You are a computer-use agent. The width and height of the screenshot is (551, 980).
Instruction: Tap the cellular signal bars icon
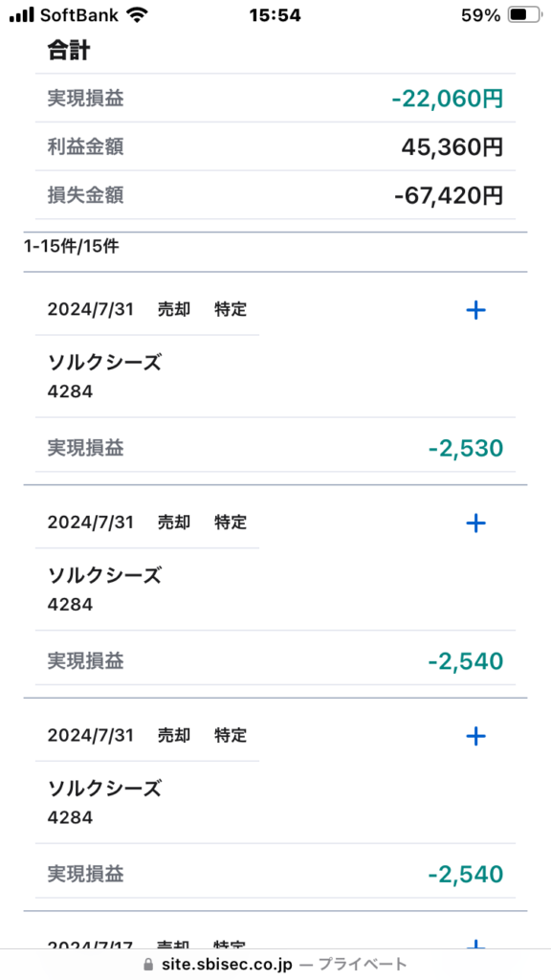tap(21, 15)
